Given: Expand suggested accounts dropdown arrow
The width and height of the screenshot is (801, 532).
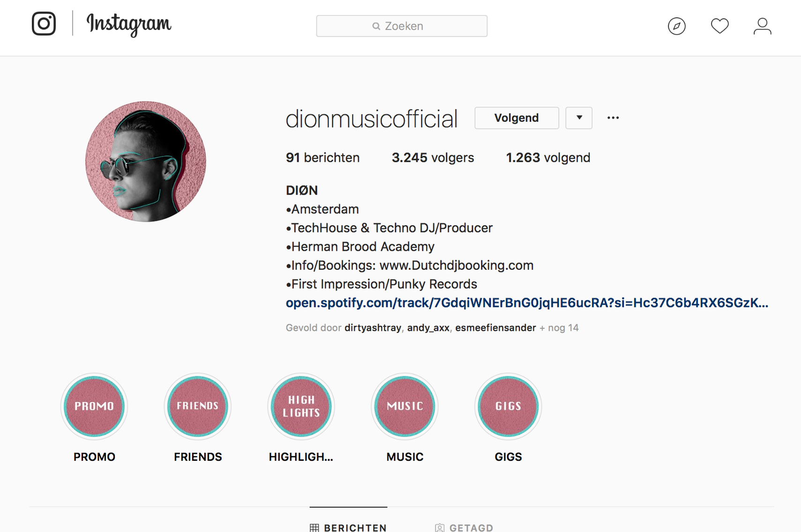Looking at the screenshot, I should pyautogui.click(x=579, y=118).
